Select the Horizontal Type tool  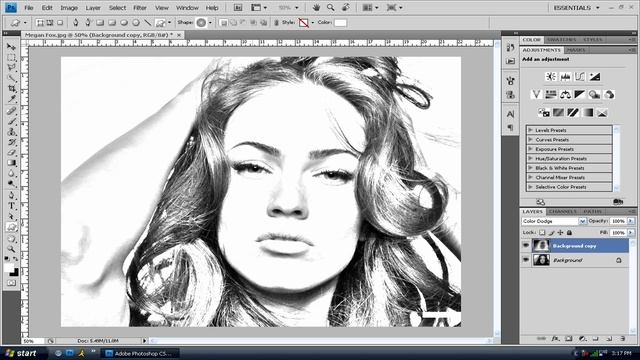coord(11,206)
